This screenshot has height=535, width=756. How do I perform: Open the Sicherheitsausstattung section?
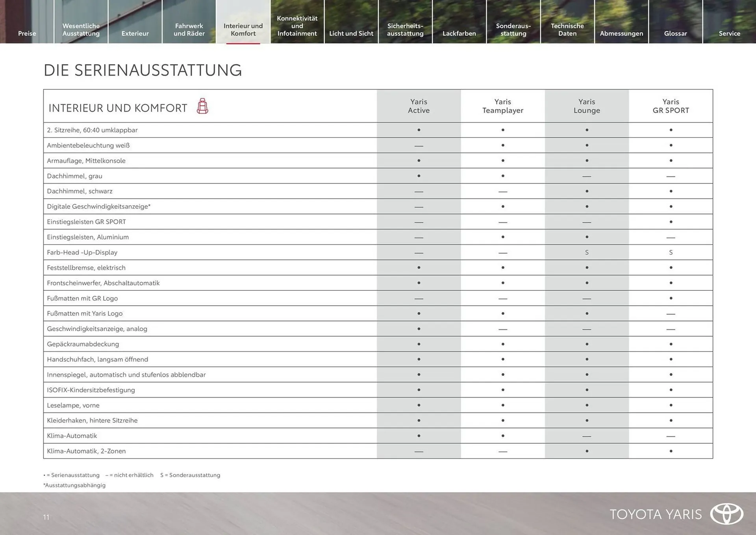pyautogui.click(x=406, y=30)
